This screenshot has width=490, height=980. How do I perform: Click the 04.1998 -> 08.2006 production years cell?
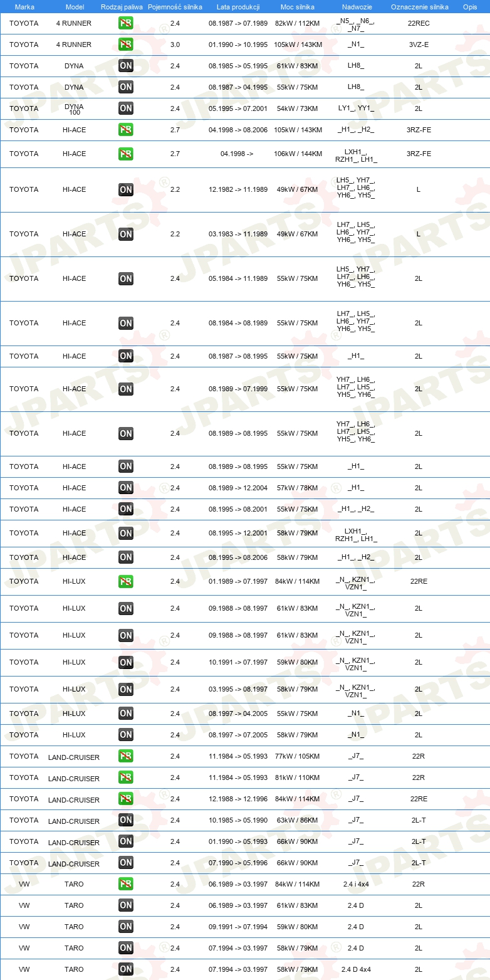coord(238,130)
